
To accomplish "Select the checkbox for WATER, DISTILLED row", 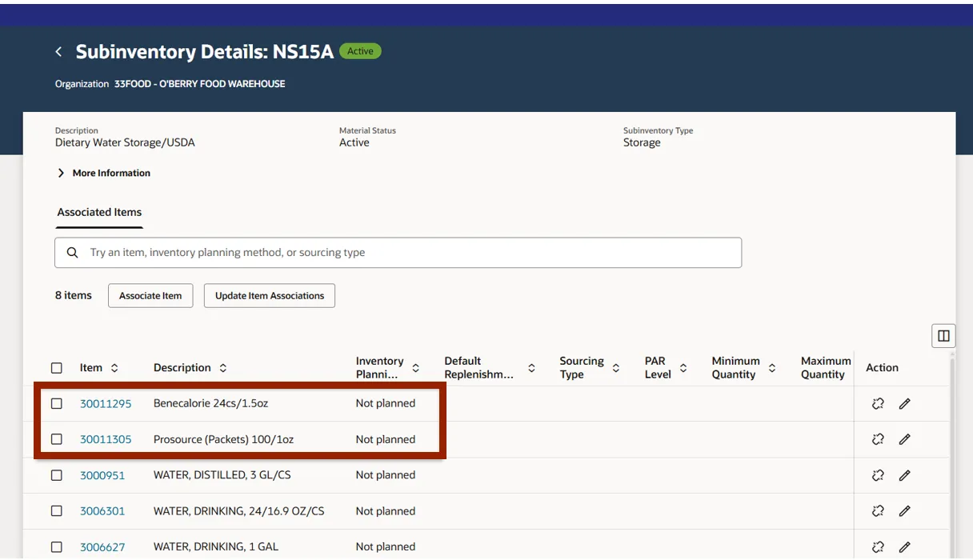I will coord(57,475).
